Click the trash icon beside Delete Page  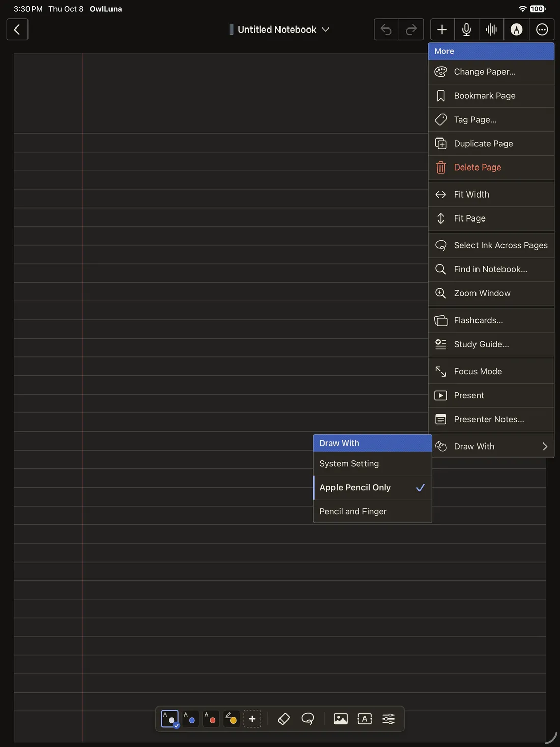coord(441,168)
